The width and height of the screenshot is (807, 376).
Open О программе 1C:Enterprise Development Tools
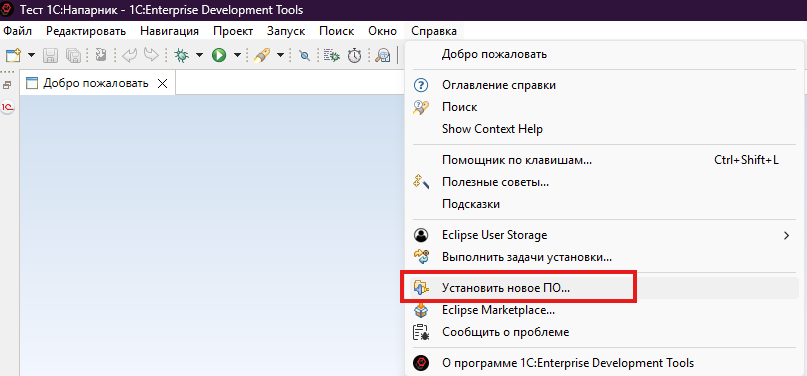pos(603,363)
